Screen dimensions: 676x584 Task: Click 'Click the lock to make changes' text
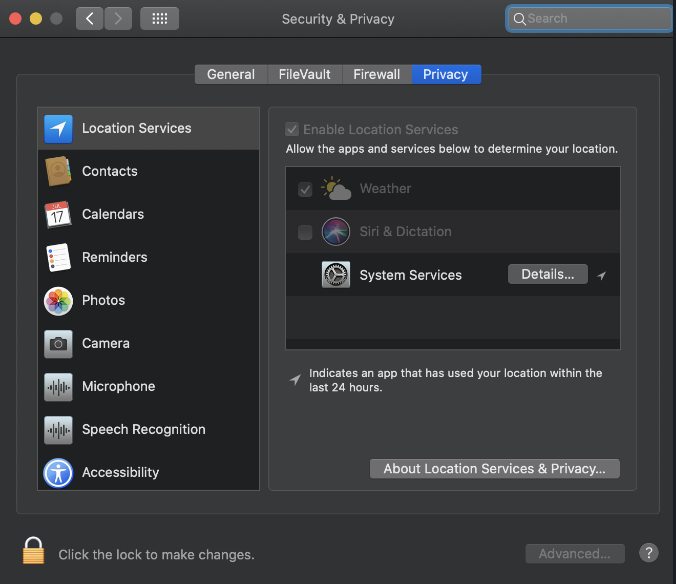(156, 555)
